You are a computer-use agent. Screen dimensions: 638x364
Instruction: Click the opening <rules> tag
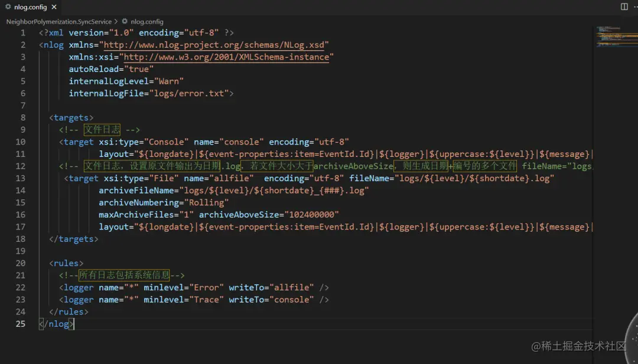66,263
